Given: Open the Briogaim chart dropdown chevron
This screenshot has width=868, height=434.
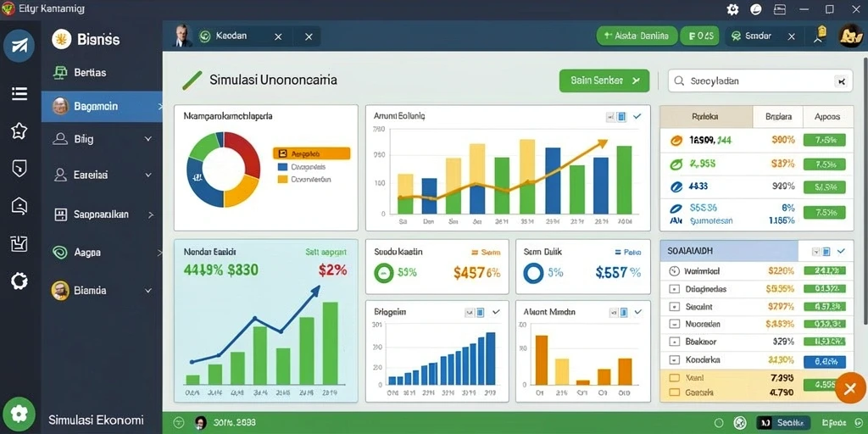Looking at the screenshot, I should point(495,312).
